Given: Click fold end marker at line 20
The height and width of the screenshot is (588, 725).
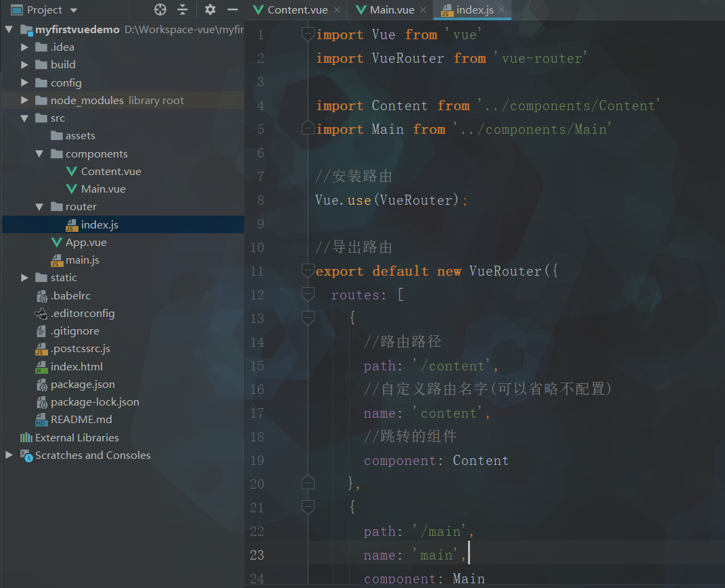Looking at the screenshot, I should coord(308,483).
